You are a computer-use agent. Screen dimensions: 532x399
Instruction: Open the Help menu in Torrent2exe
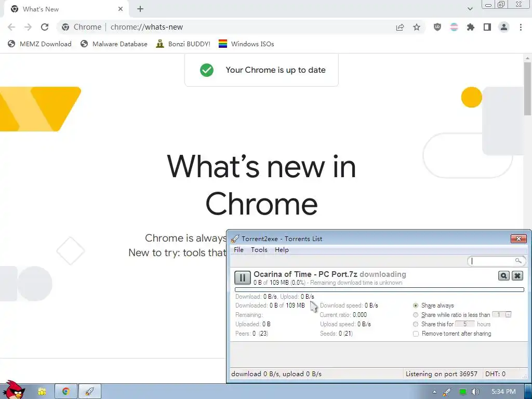(282, 250)
